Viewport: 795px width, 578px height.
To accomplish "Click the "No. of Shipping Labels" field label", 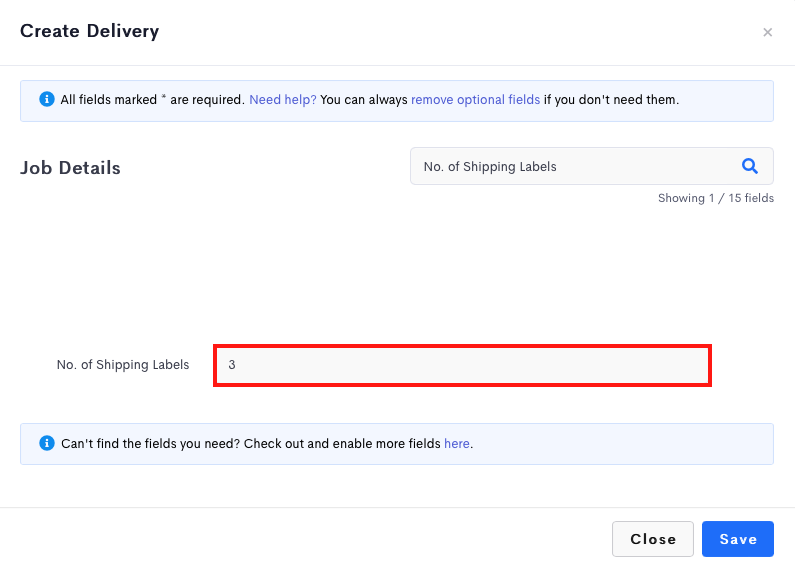I will click(123, 365).
